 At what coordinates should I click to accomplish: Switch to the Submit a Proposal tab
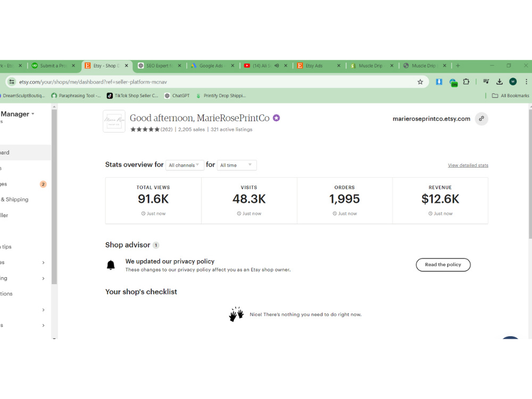click(x=54, y=65)
